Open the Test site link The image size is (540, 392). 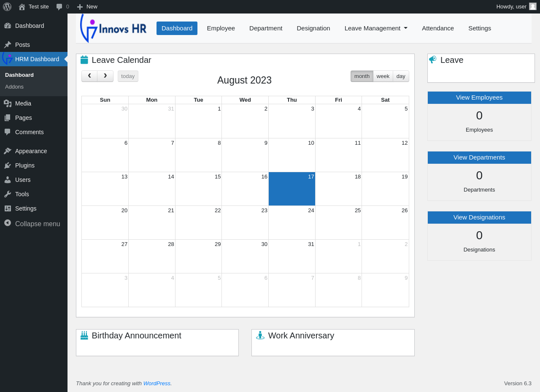click(x=34, y=7)
